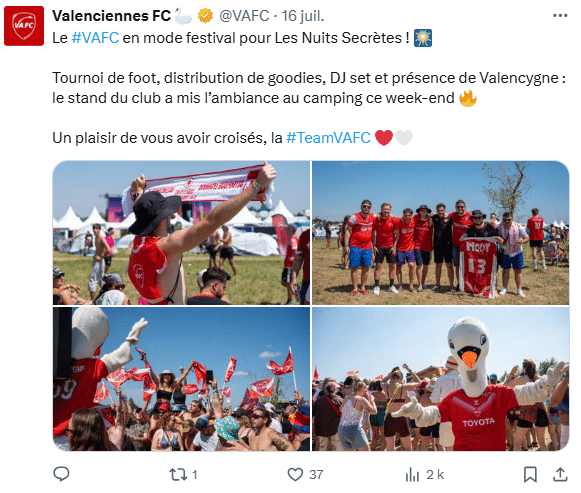Screen dimensions: 581x493
Task: Open the #VAFC hashtag link
Action: point(95,38)
